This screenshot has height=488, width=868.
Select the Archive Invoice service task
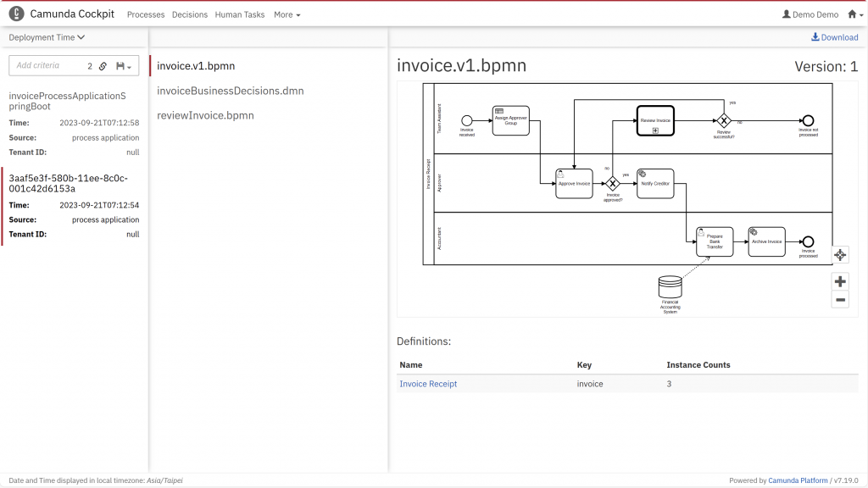[x=766, y=241]
